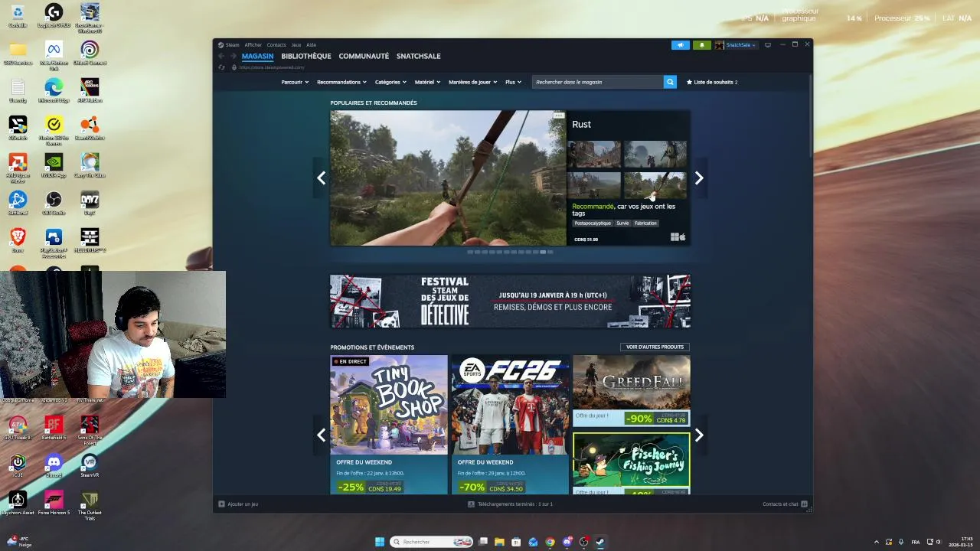Viewport: 980px width, 551px height.
Task: Click the Fabrication tag on Rust
Action: click(645, 223)
